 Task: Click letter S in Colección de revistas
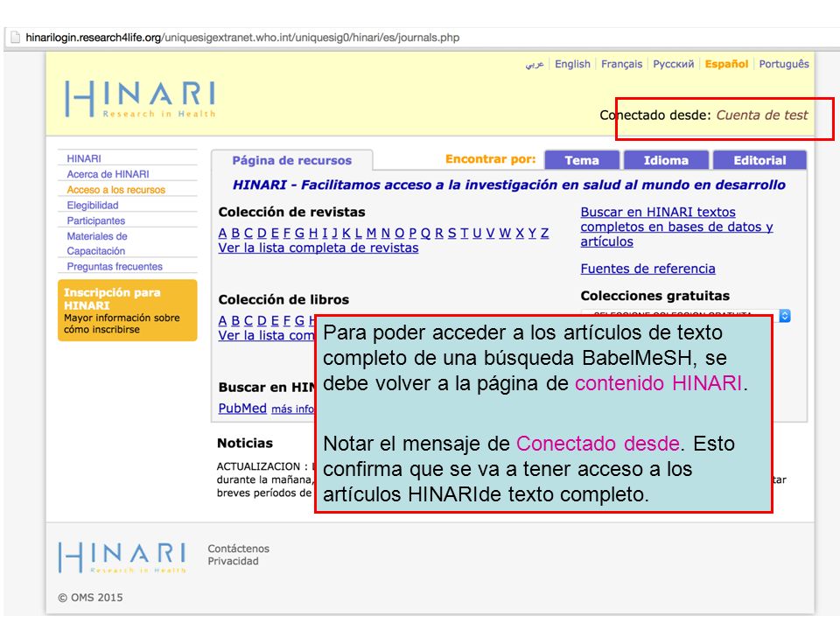[x=452, y=233]
